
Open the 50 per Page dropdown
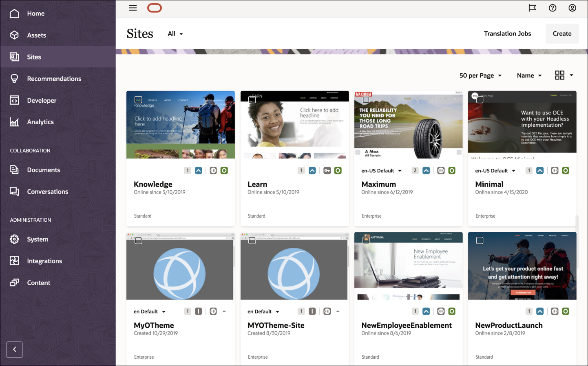pos(480,75)
